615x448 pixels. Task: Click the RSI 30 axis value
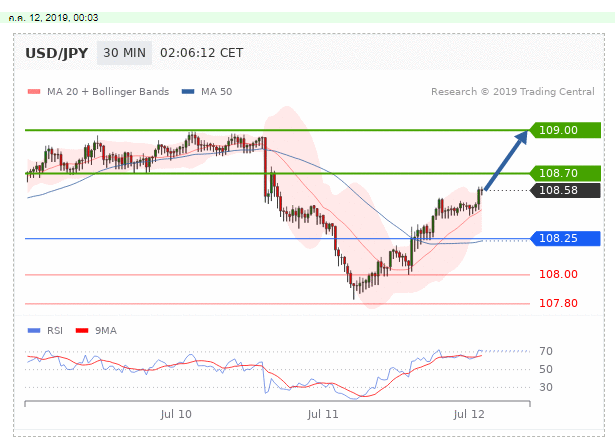(546, 387)
